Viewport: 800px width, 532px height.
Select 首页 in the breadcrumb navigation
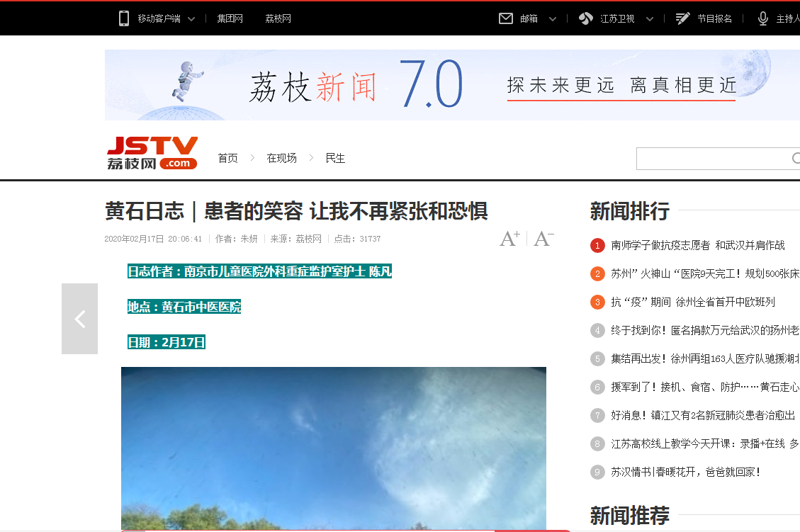pos(227,158)
